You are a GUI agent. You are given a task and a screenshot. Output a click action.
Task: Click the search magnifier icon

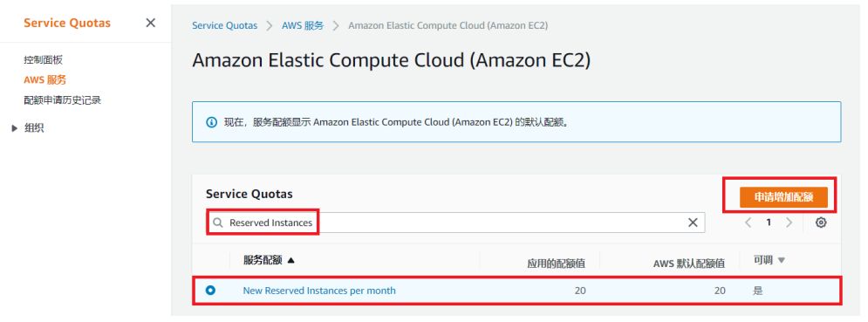click(219, 223)
